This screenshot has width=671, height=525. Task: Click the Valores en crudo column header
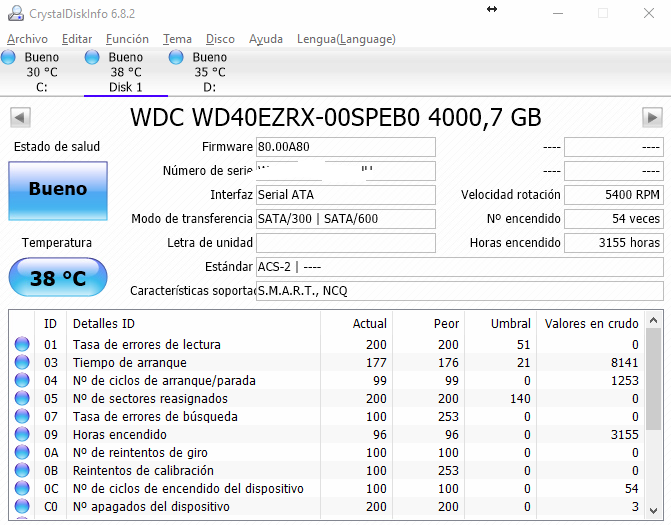tap(591, 323)
